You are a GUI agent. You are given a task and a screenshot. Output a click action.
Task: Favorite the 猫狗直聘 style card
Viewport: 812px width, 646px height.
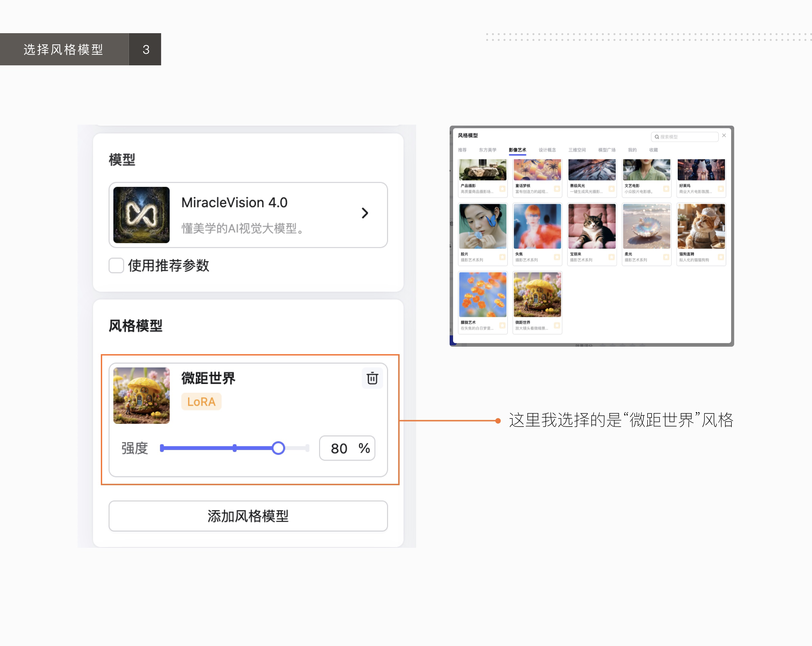click(720, 257)
